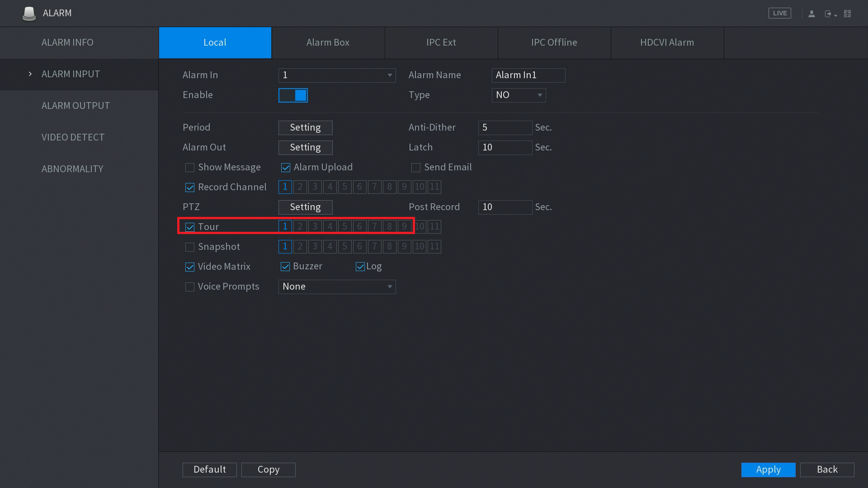Turn off the Enable switch
The height and width of the screenshot is (488, 868).
pos(293,95)
